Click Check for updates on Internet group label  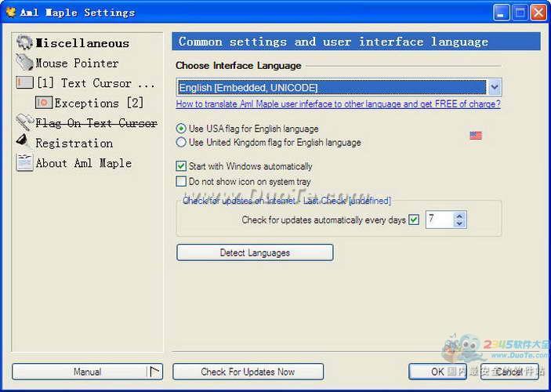[286, 201]
